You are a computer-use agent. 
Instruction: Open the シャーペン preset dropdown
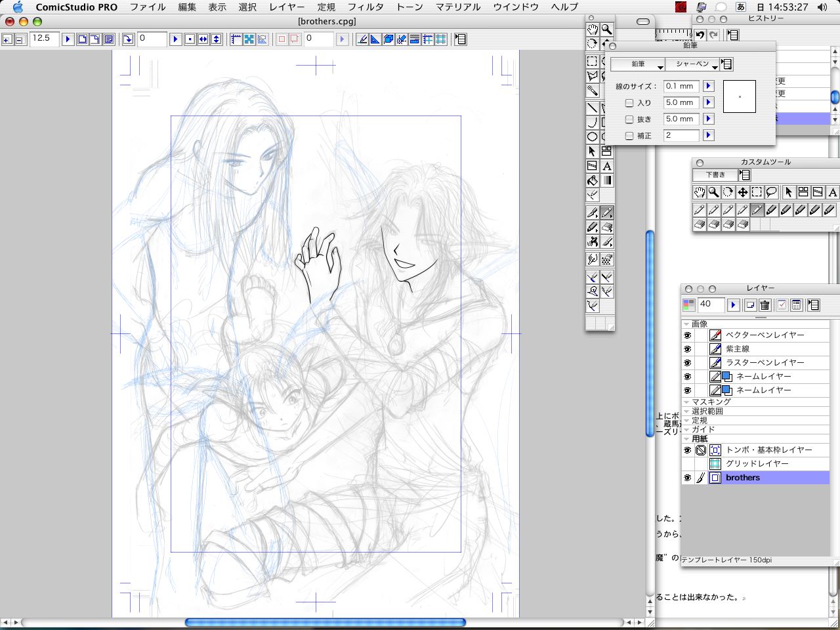click(692, 64)
